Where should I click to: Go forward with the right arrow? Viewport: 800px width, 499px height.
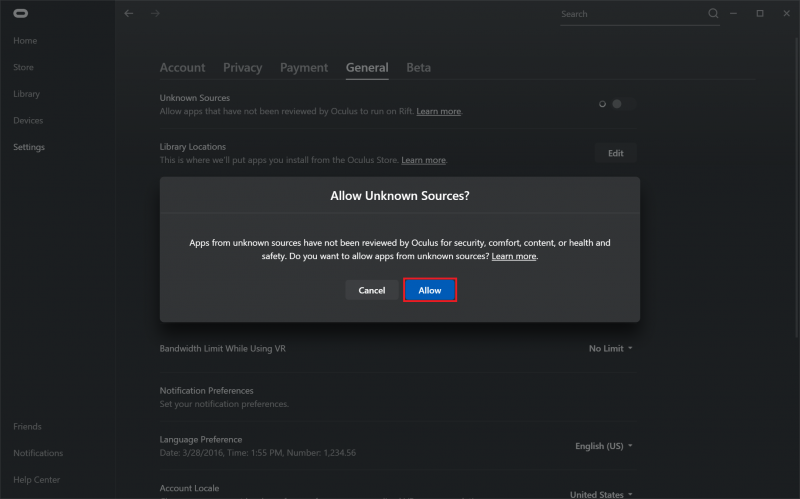(156, 13)
